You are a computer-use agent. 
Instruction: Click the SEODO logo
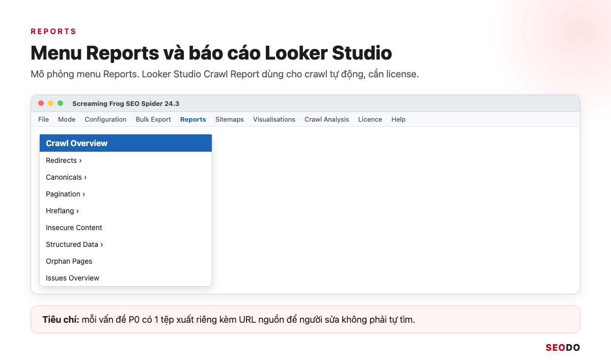(x=563, y=348)
